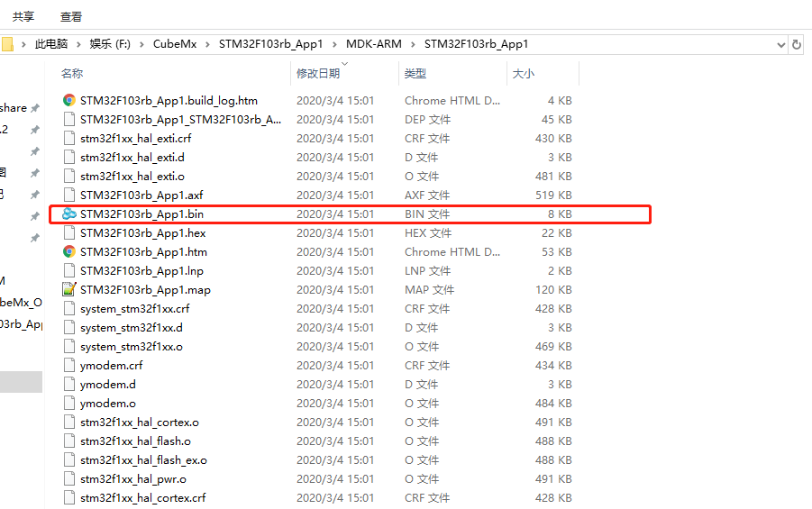
Task: Select file icon of STM32F103rb_App1.axf
Action: pos(68,195)
